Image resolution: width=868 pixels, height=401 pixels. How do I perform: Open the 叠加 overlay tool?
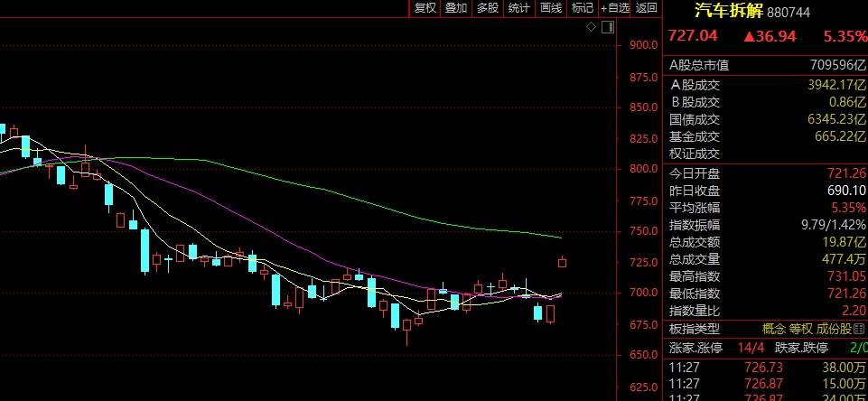pos(456,8)
